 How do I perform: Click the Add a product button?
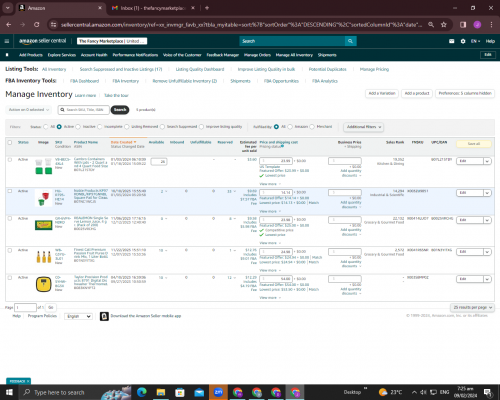click(417, 93)
